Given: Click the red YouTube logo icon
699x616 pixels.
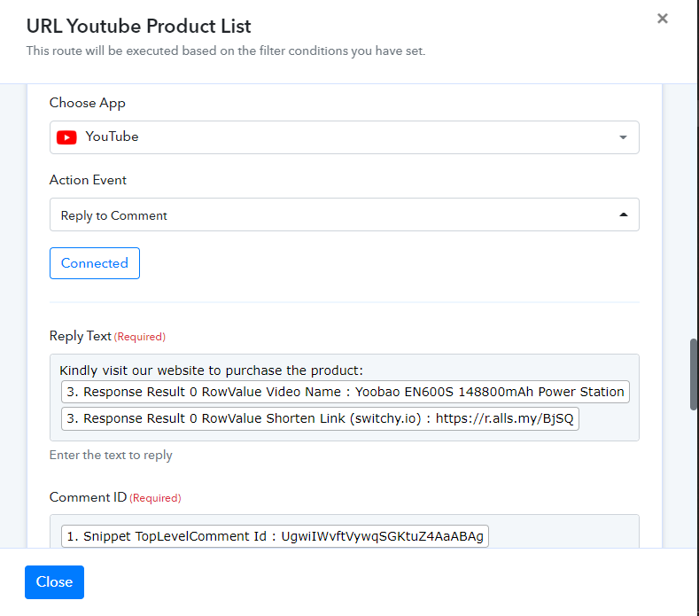Looking at the screenshot, I should (66, 137).
